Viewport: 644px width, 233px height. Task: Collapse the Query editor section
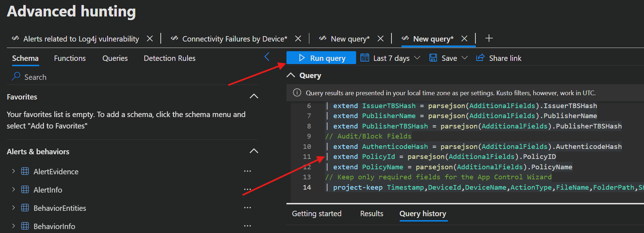coord(291,75)
